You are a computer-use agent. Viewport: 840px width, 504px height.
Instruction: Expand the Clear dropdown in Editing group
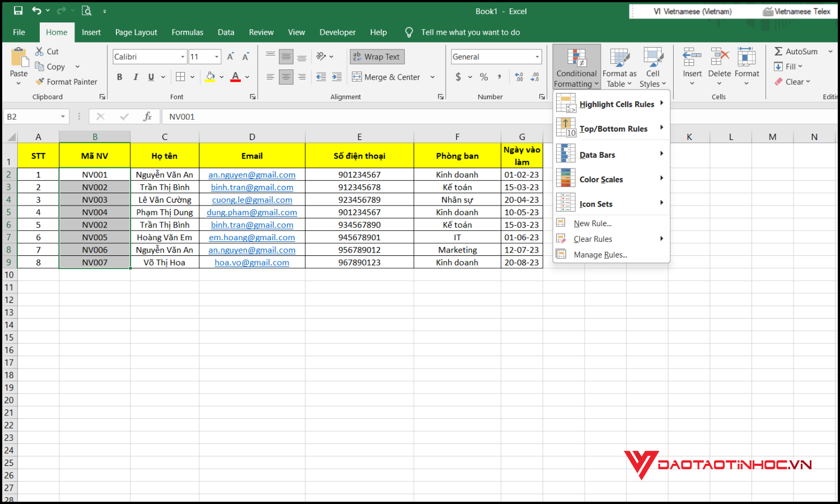(x=808, y=82)
